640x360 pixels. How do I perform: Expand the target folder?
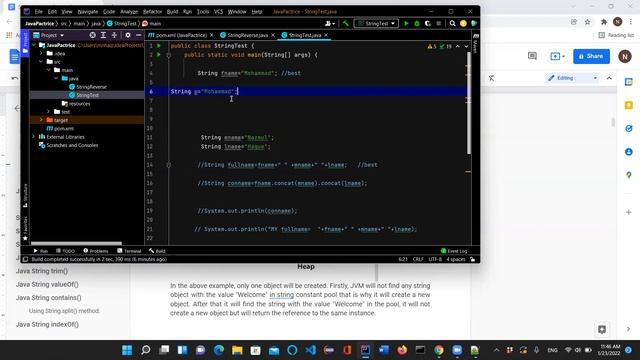[x=41, y=120]
